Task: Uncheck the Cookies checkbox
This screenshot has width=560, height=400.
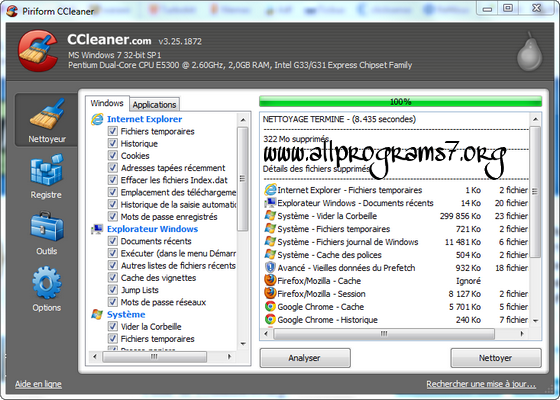Action: tap(112, 155)
